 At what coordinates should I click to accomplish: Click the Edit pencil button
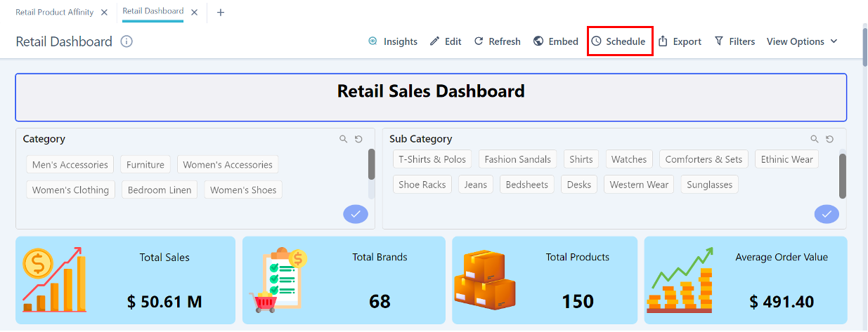[446, 41]
